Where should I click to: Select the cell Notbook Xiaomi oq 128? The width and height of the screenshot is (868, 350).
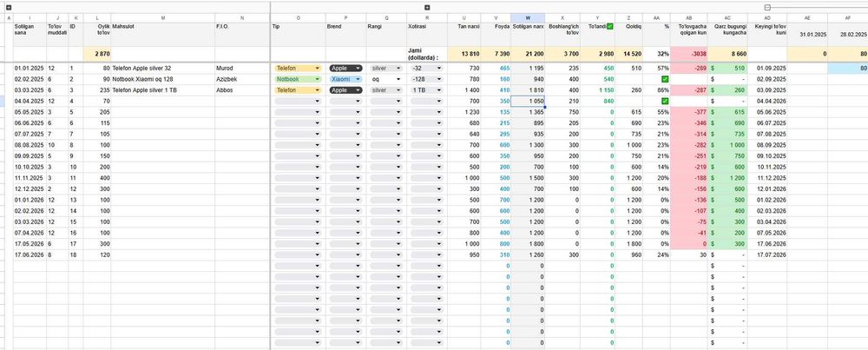[x=163, y=79]
